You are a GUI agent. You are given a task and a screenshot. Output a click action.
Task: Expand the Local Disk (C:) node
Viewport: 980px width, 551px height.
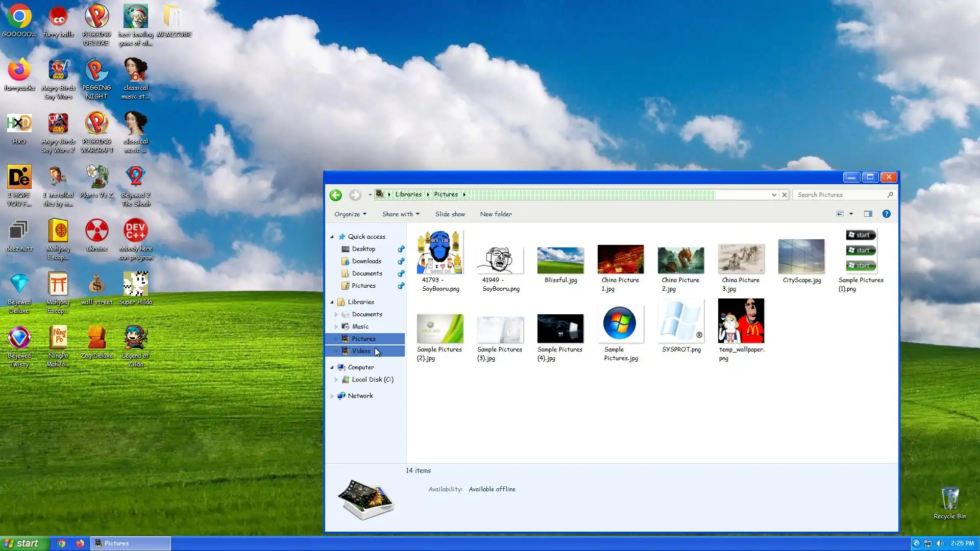point(336,380)
